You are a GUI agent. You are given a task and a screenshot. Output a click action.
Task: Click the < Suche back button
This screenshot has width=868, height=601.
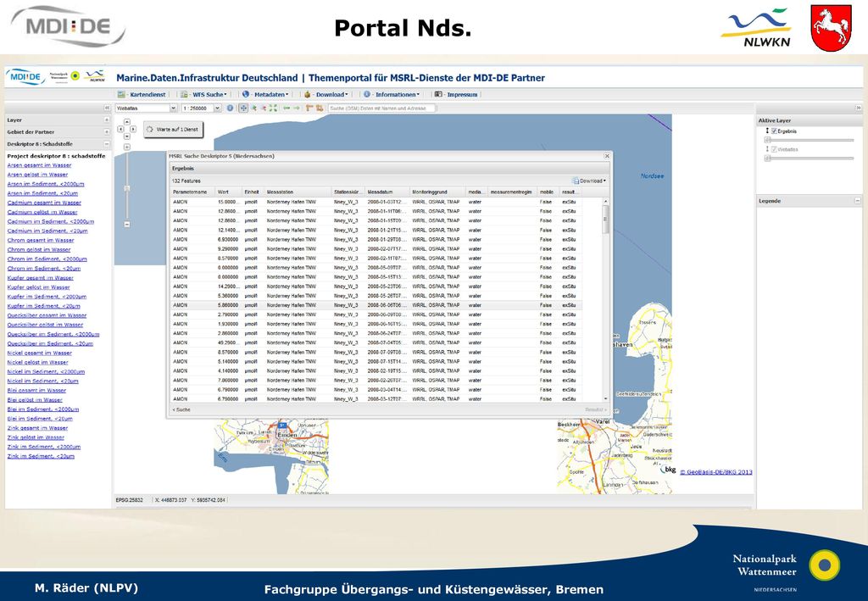[181, 409]
